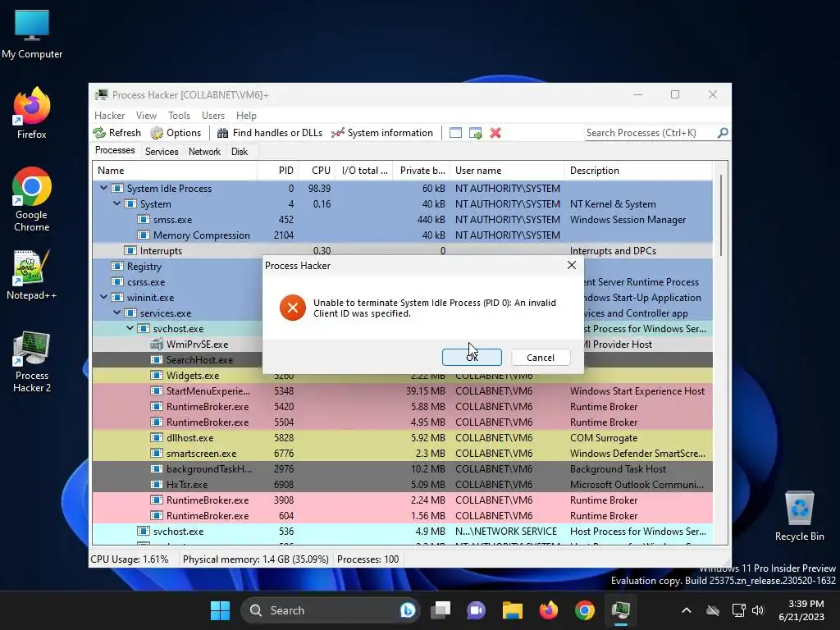Screen dimensions: 840x630
Task: Select the backgroundTaskH... row
Action: coord(402,468)
